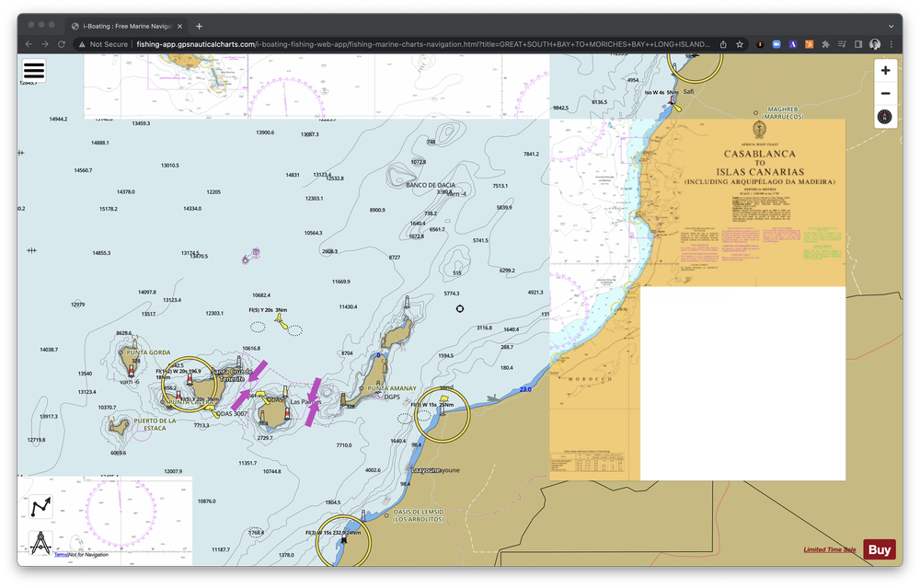Reset map orientation with compass icon
The image size is (920, 588).
point(885,117)
